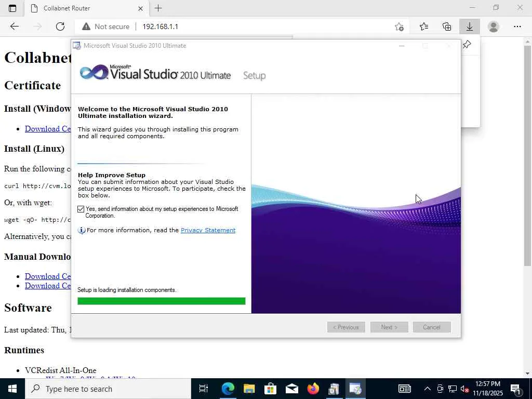
Task: Click the 'Or, with wget:' text
Action: pyautogui.click(x=28, y=203)
